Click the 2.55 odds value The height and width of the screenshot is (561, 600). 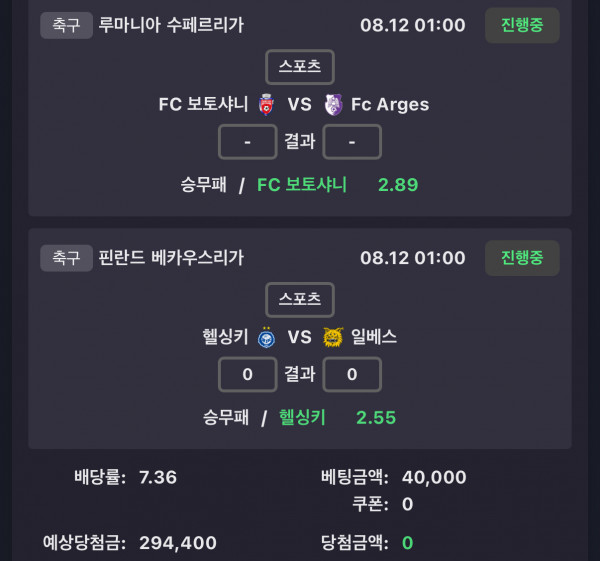[376, 417]
